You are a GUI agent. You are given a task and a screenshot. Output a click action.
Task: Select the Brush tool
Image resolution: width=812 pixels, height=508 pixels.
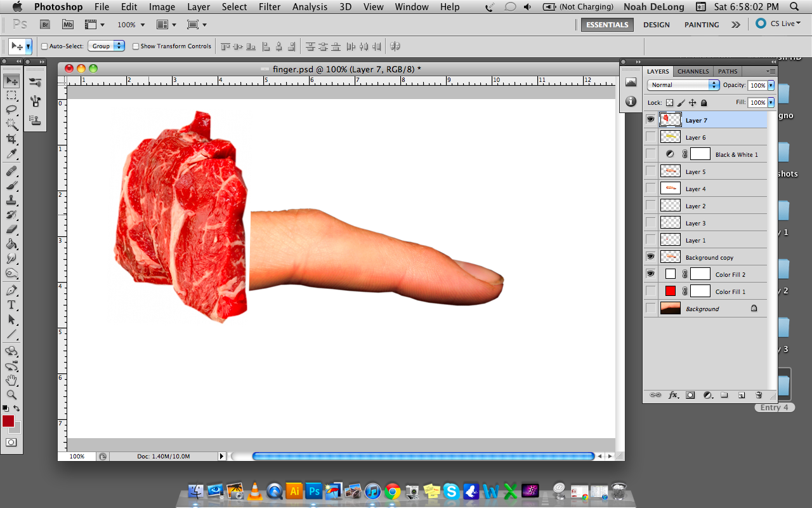pos(11,185)
